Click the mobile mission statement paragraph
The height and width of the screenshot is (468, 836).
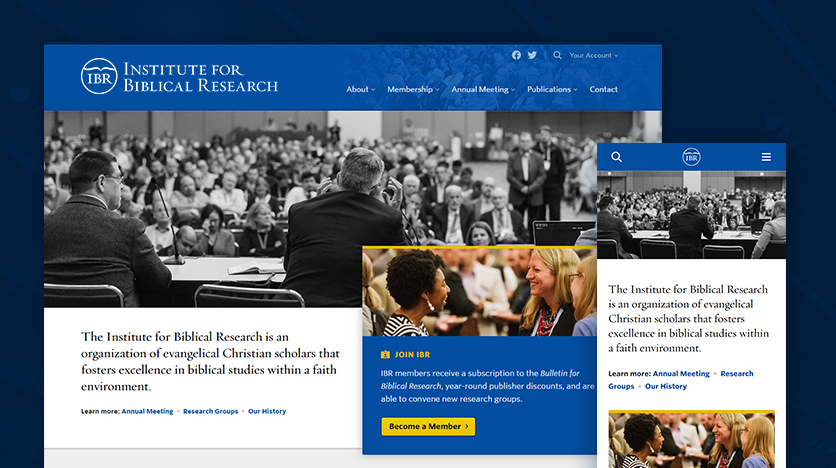point(688,319)
